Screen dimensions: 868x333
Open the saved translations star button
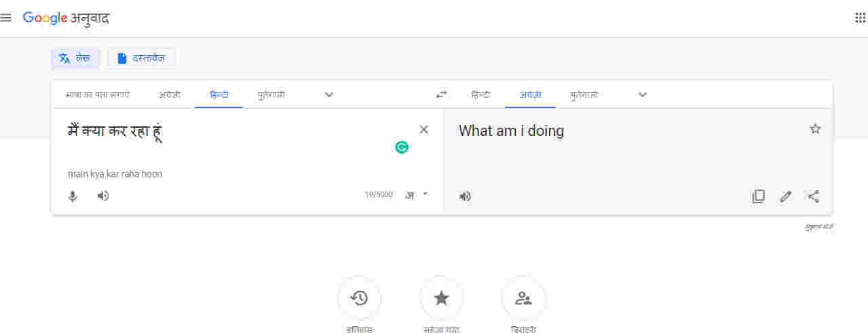[442, 298]
